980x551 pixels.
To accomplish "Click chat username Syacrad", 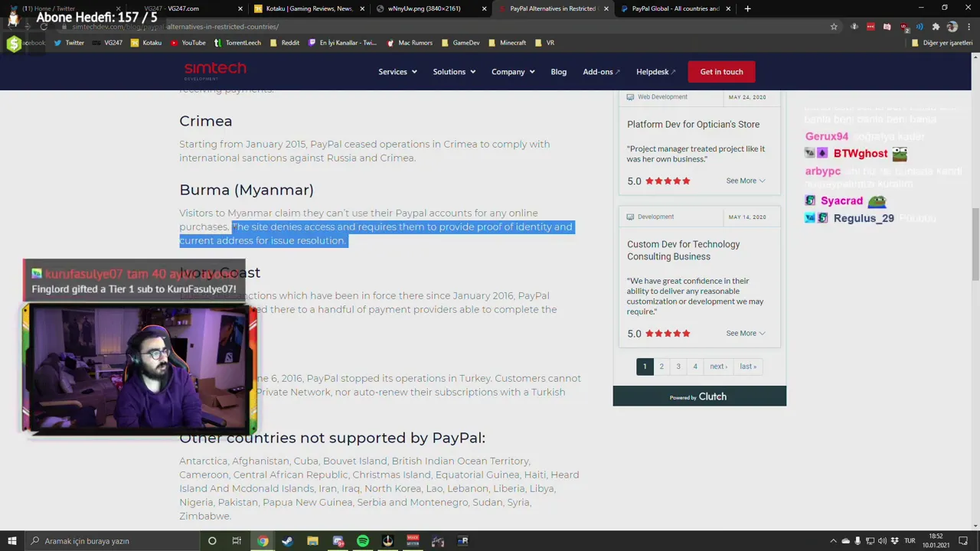I will pos(841,201).
